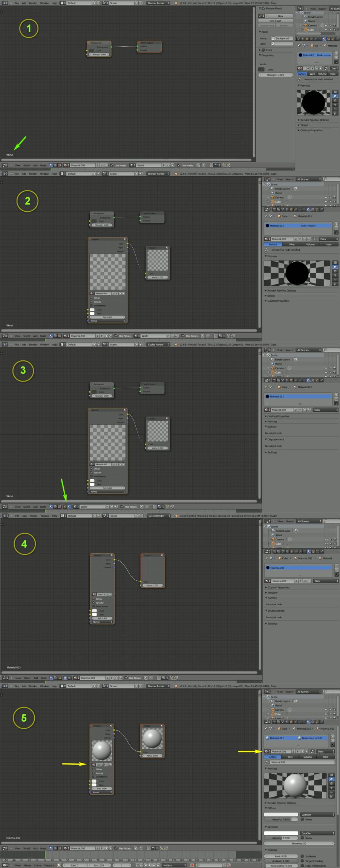The height and width of the screenshot is (868, 340).
Task: Open the All Scenes dropdown in step 2 outliner
Action: coord(309,179)
